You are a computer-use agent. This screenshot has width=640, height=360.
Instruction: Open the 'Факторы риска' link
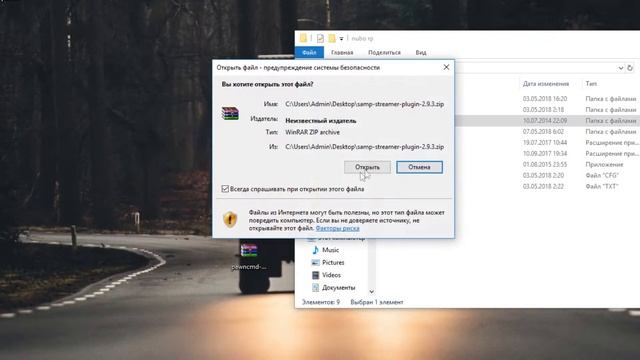point(338,228)
